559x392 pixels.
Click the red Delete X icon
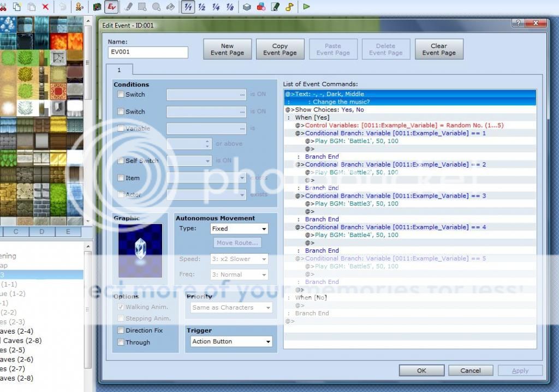click(45, 7)
